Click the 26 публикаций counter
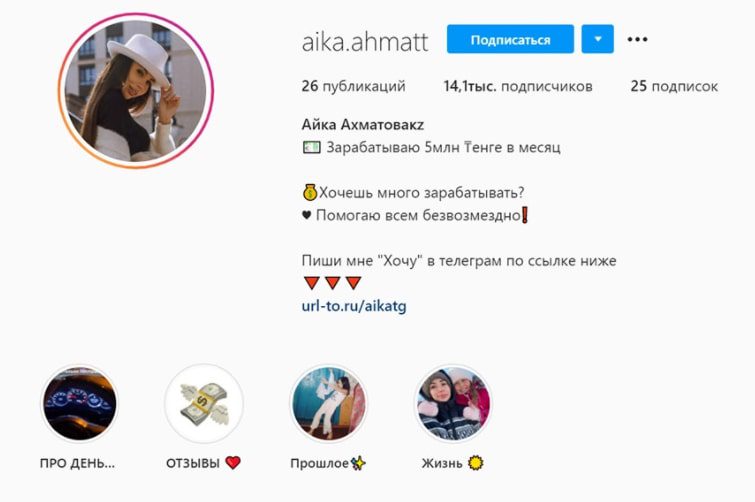Viewport: 755px width, 502px height. 353,86
